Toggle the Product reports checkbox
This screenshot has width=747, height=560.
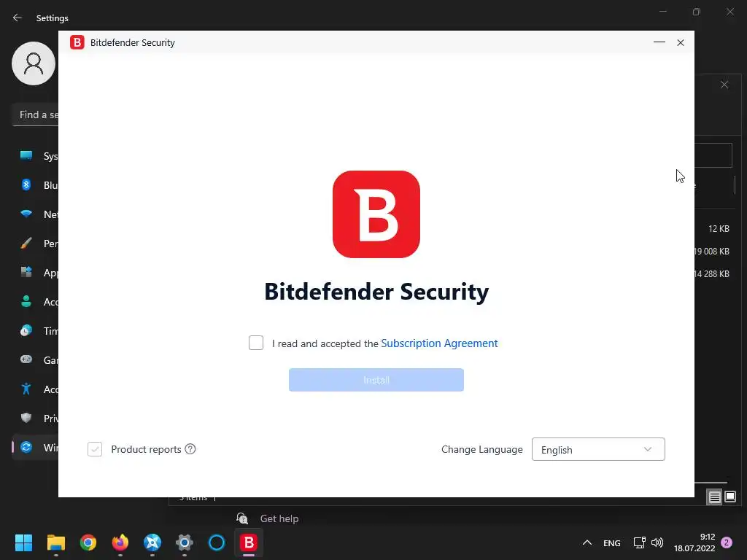[95, 449]
